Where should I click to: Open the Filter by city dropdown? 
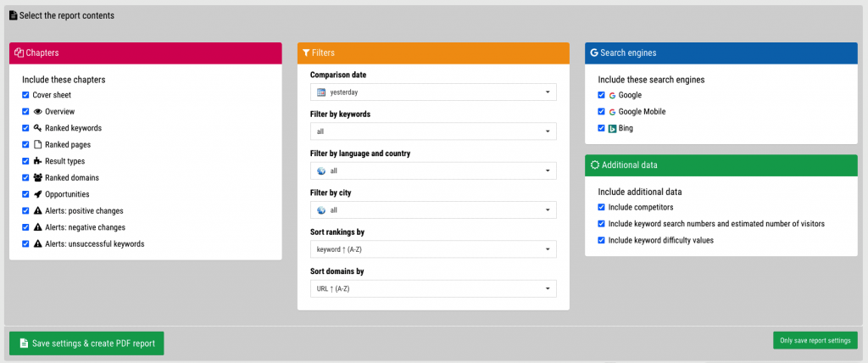click(x=433, y=210)
